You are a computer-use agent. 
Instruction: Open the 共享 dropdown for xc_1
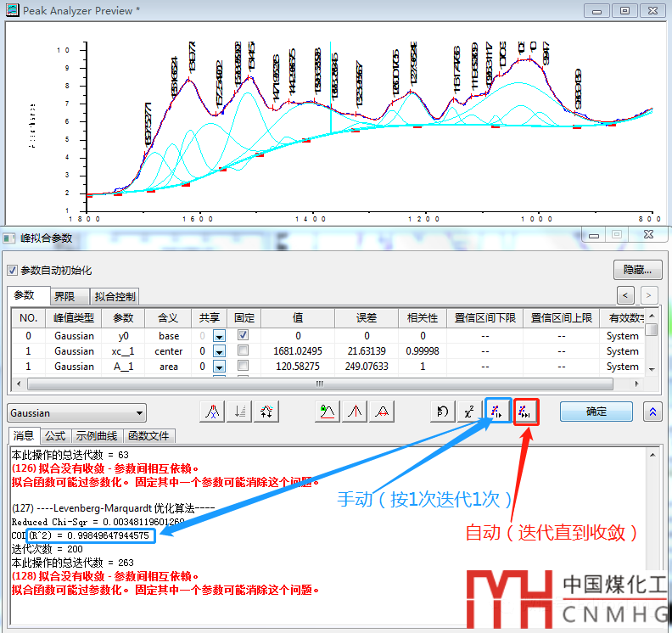219,351
